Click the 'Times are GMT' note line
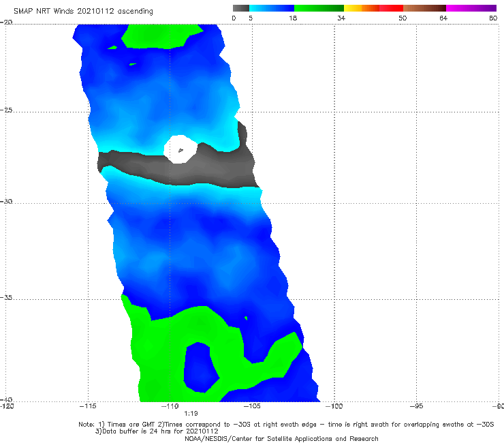 286,425
